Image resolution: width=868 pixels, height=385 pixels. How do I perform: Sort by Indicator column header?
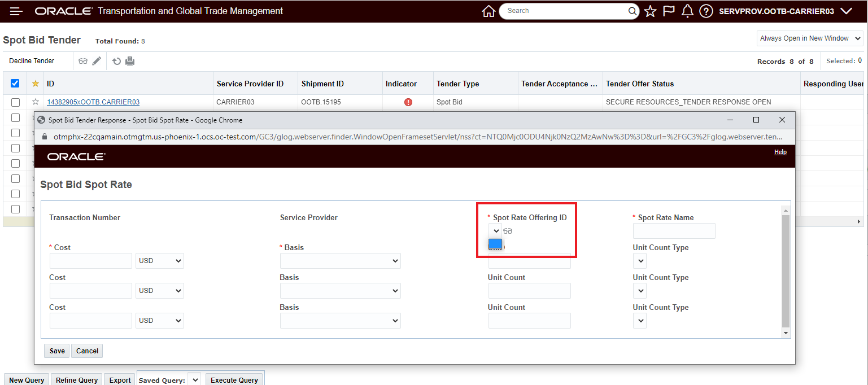[401, 84]
